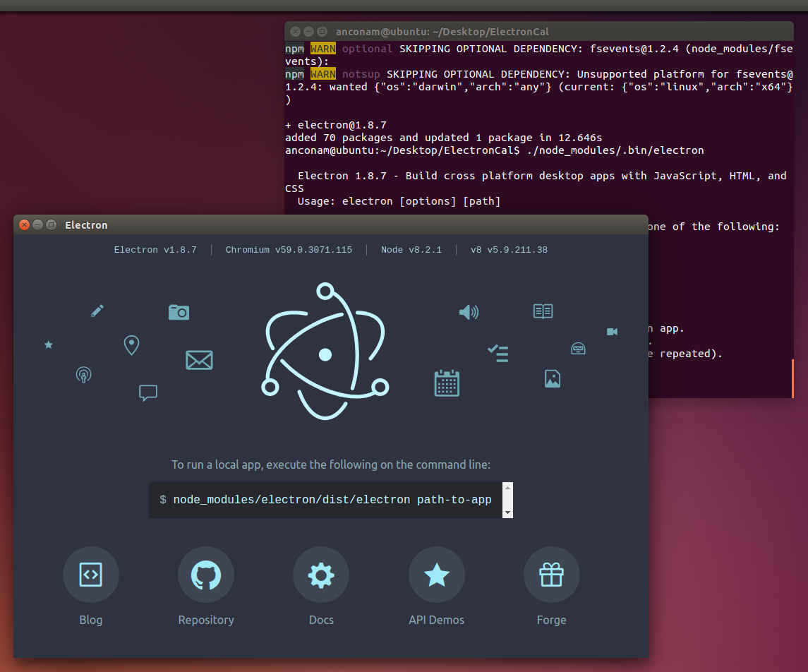The width and height of the screenshot is (808, 672).
Task: Click 'Usage: electron [options] [path]' terminal line
Action: point(399,201)
